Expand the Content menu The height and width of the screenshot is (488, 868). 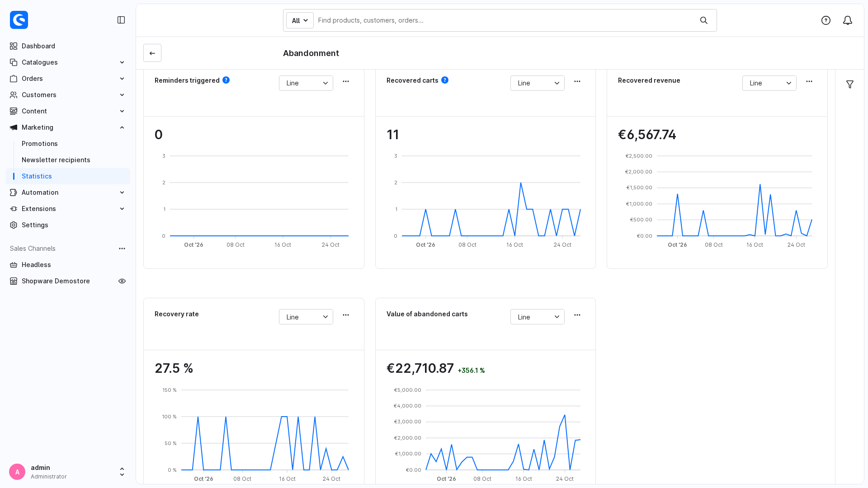(68, 111)
